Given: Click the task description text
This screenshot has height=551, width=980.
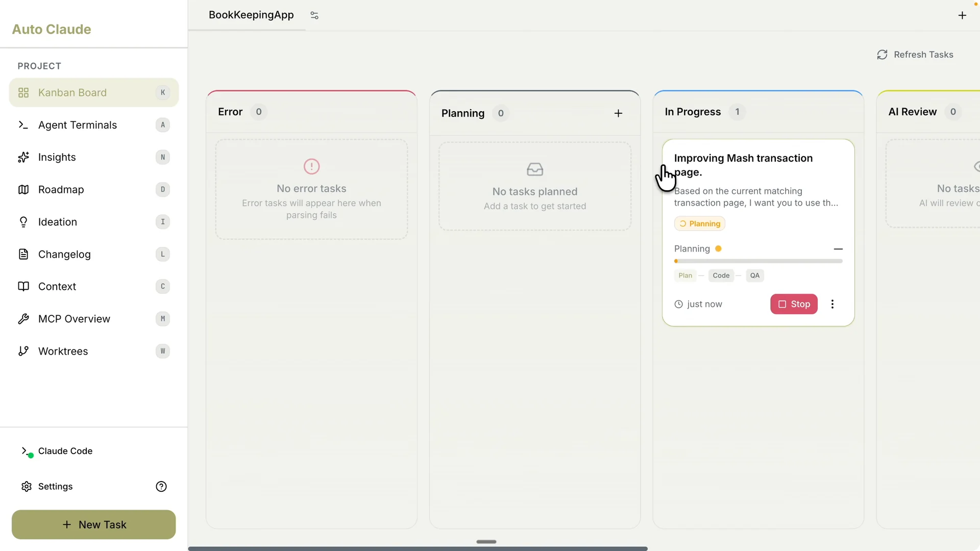Looking at the screenshot, I should [x=756, y=197].
